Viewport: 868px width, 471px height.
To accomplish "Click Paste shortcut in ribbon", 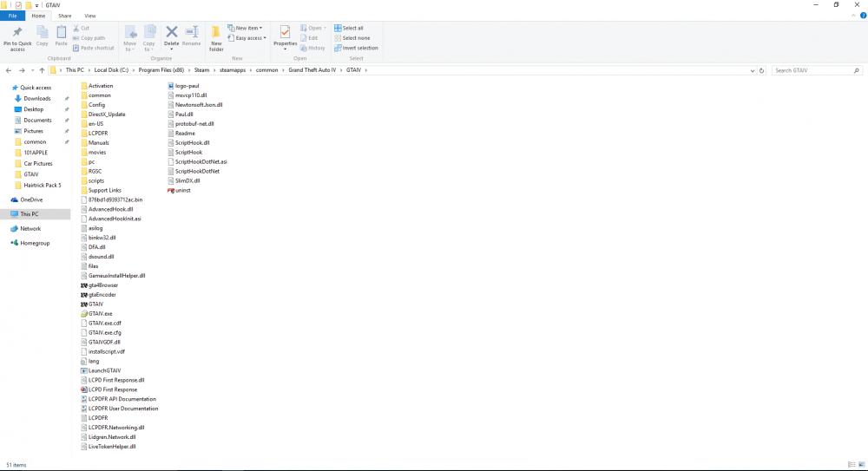I will [93, 49].
